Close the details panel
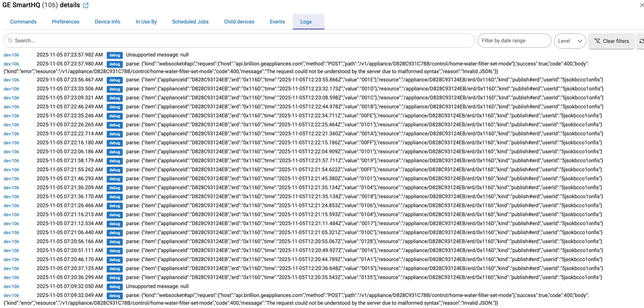Screen dimensions: 644x308 click(x=641, y=5)
